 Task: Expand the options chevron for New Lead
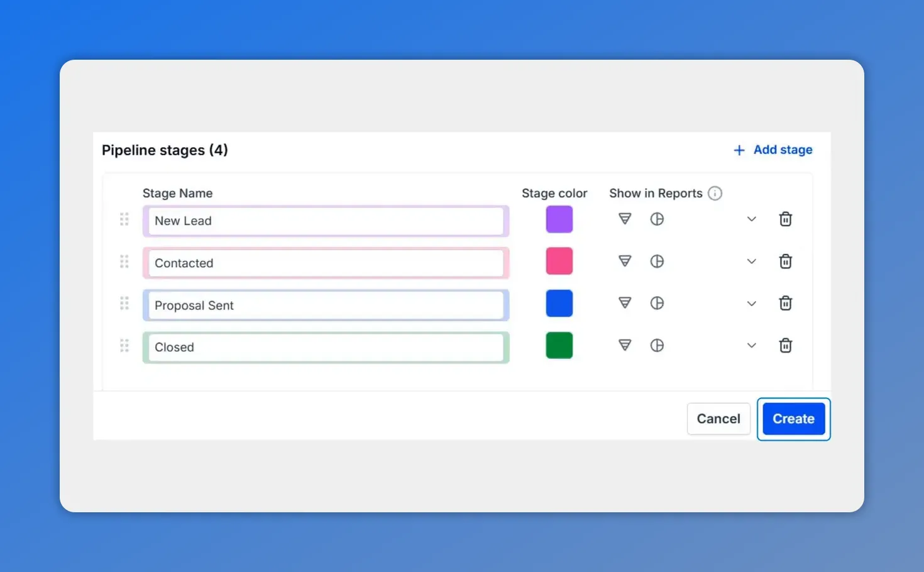[x=752, y=219]
